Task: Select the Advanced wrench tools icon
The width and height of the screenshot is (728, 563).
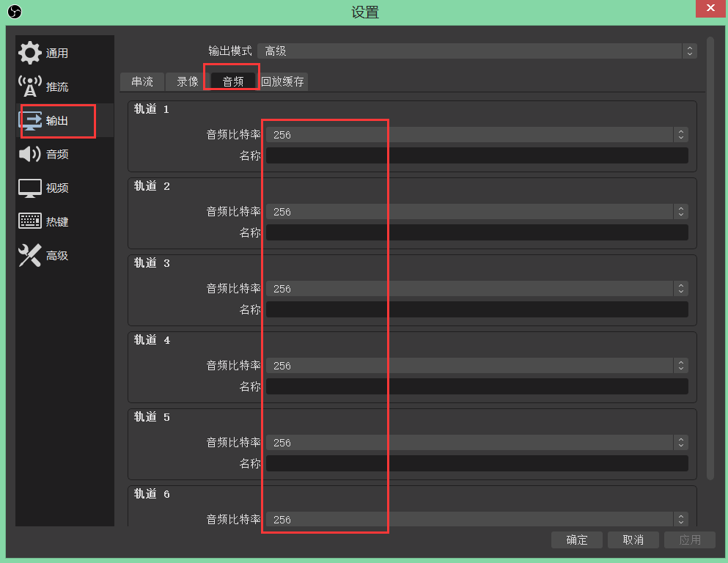Action: point(30,255)
